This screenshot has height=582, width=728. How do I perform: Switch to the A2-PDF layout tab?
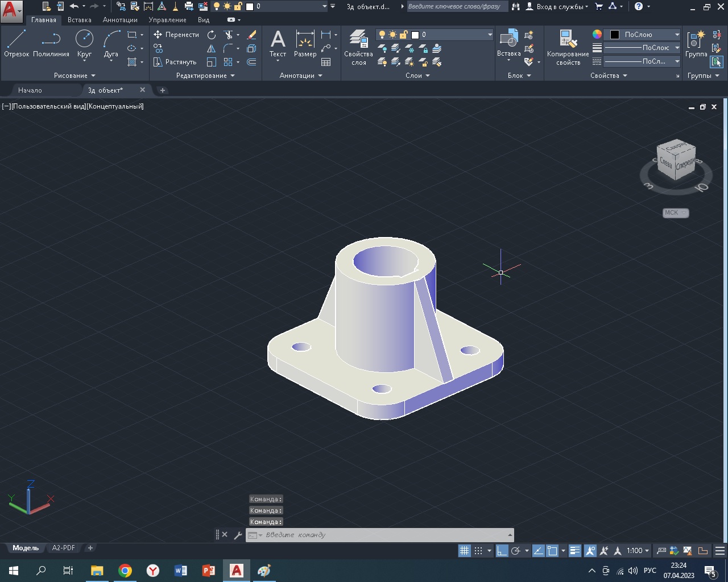tap(63, 548)
